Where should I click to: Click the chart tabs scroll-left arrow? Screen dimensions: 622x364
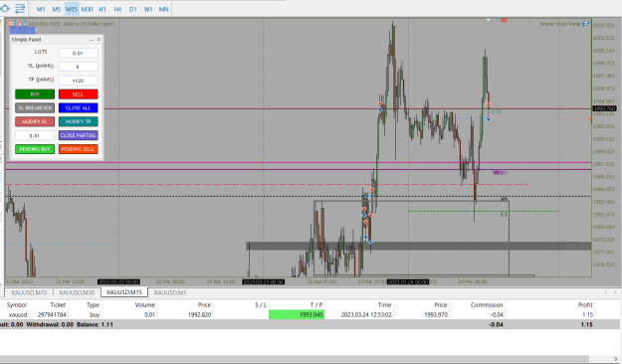tap(605, 292)
